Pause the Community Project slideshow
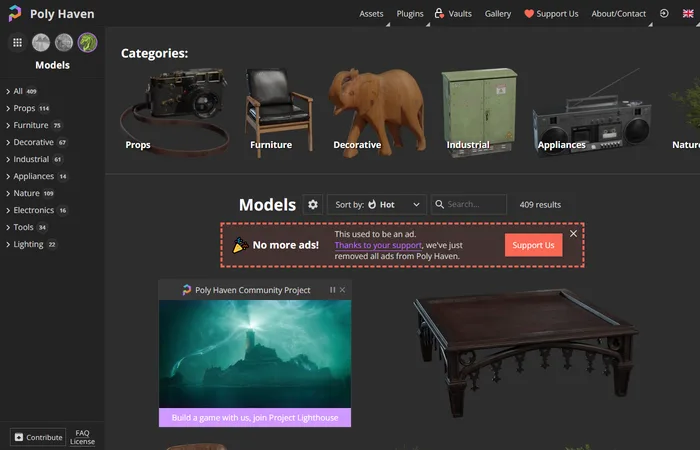Image resolution: width=700 pixels, height=450 pixels. point(332,290)
